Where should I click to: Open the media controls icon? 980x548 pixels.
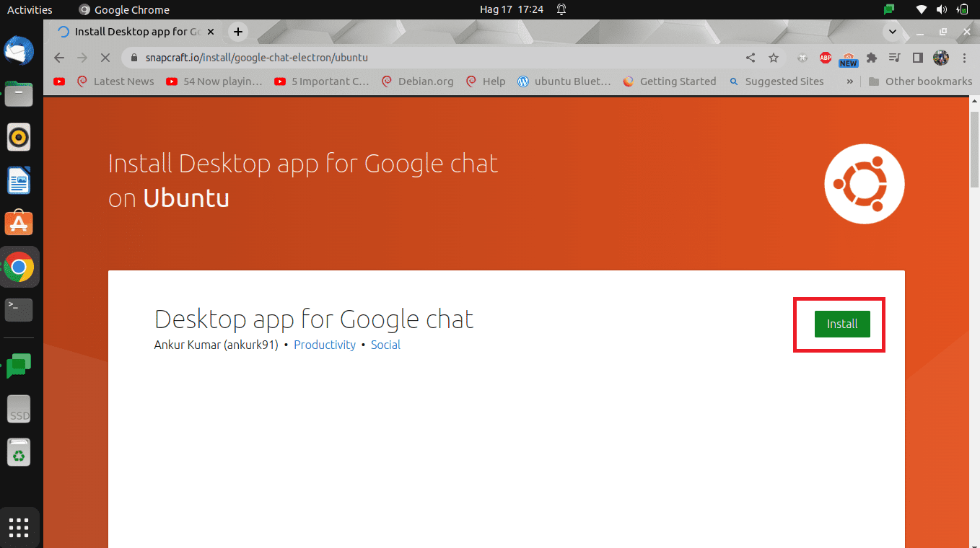click(x=895, y=58)
